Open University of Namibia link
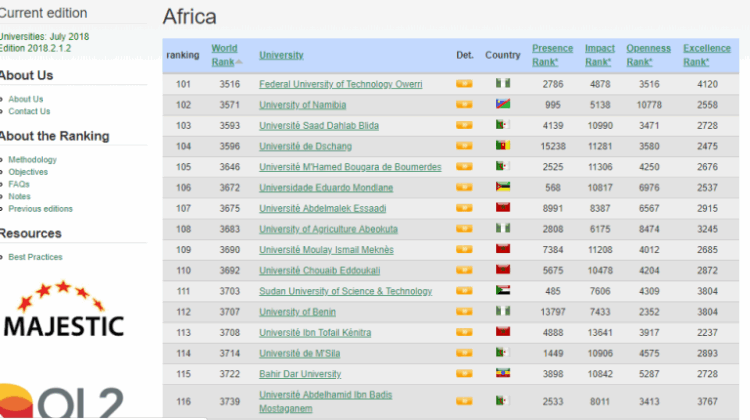The width and height of the screenshot is (750, 420). pyautogui.click(x=302, y=105)
